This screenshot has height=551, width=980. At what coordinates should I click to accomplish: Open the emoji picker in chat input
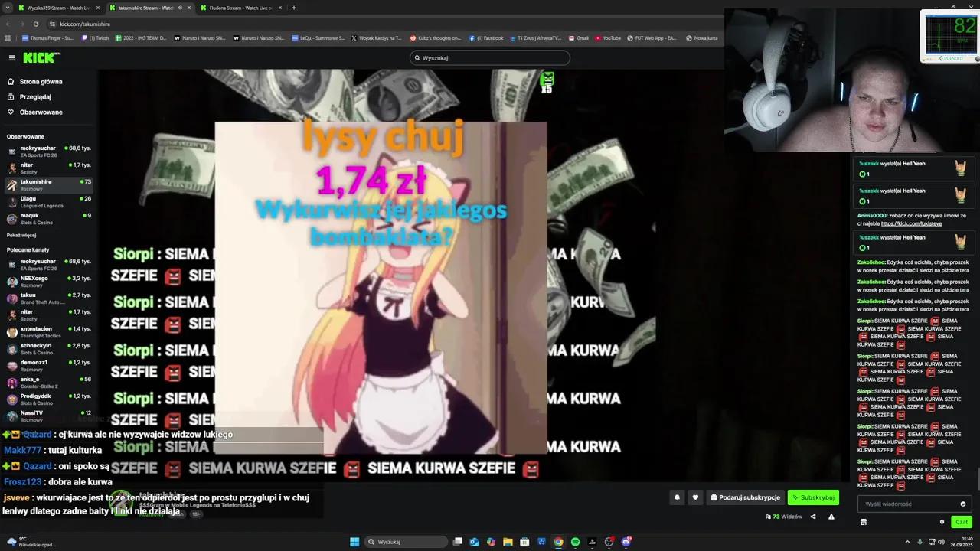tap(962, 504)
